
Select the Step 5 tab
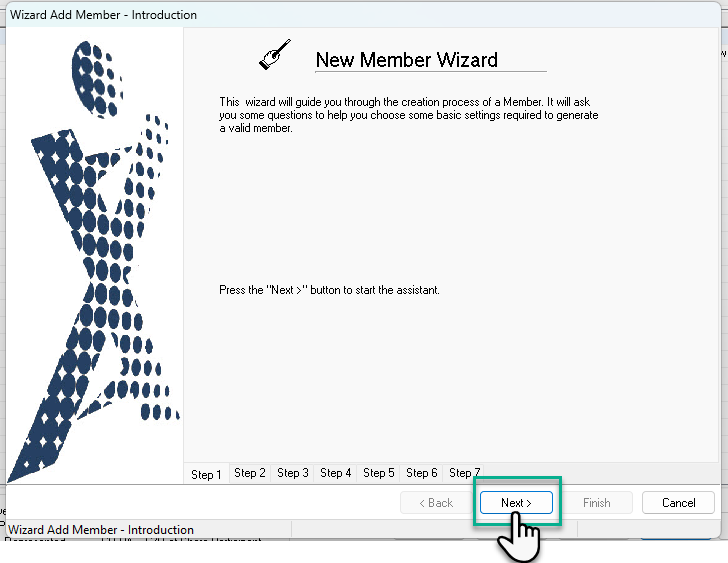378,473
